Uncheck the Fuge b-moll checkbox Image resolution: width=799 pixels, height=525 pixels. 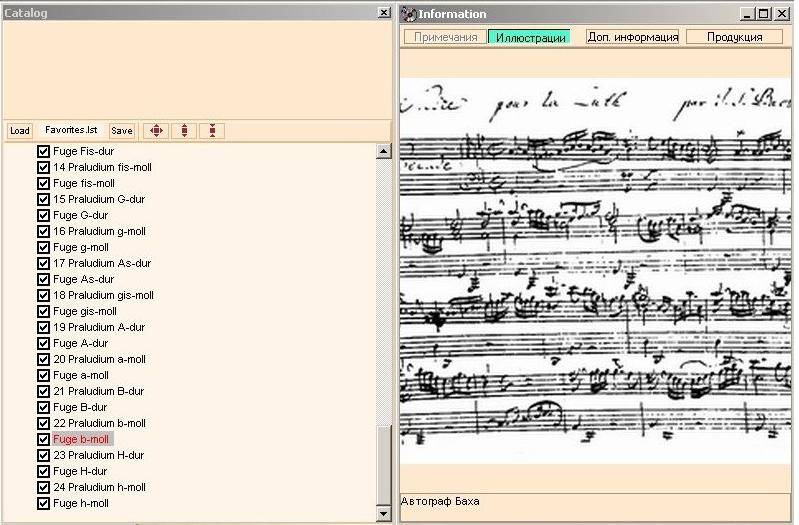point(43,439)
